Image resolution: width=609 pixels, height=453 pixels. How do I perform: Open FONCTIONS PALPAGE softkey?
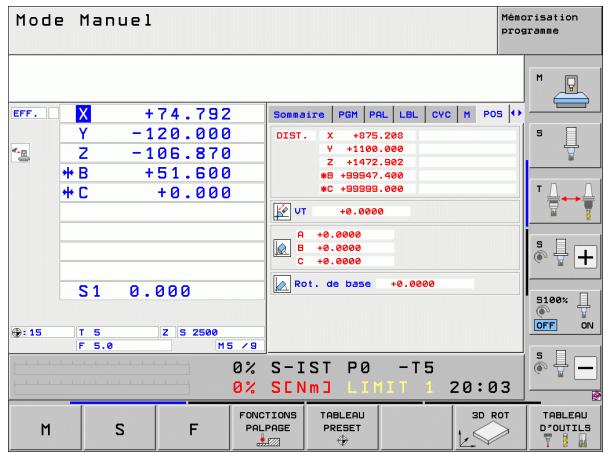pyautogui.click(x=268, y=429)
